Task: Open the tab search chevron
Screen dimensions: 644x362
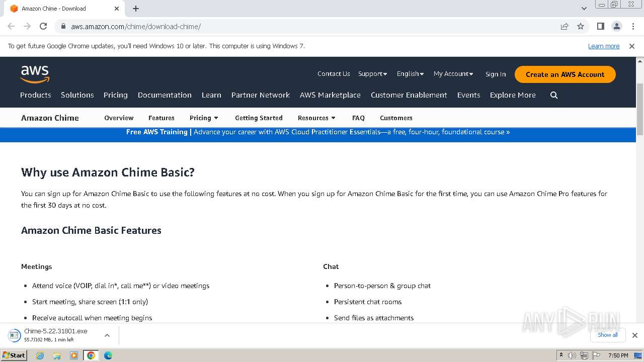Action: [584, 9]
